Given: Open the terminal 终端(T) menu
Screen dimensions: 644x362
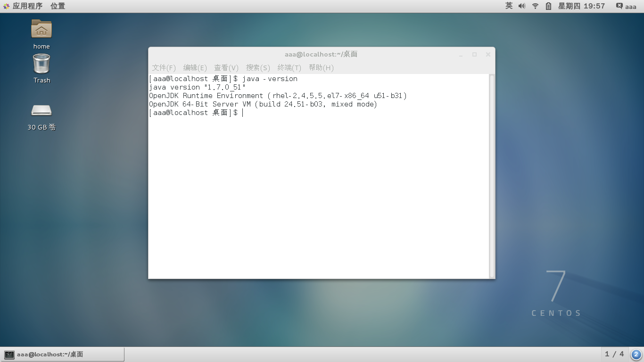Looking at the screenshot, I should point(289,67).
